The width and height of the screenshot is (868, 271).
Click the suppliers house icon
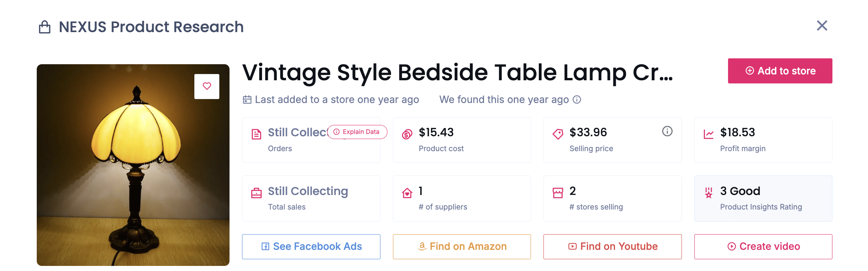point(407,193)
